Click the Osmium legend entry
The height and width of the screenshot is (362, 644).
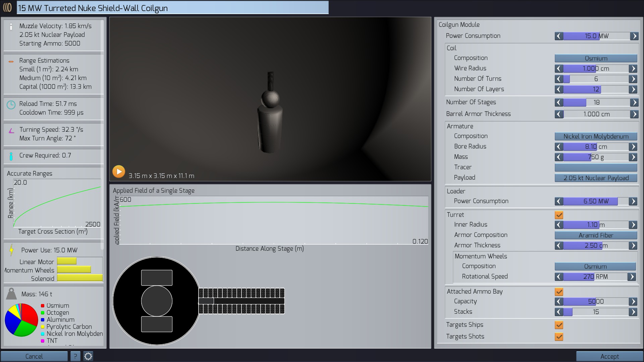tap(55, 305)
